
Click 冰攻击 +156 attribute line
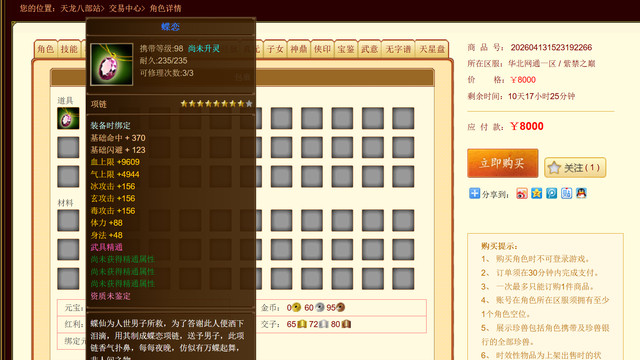pyautogui.click(x=113, y=187)
